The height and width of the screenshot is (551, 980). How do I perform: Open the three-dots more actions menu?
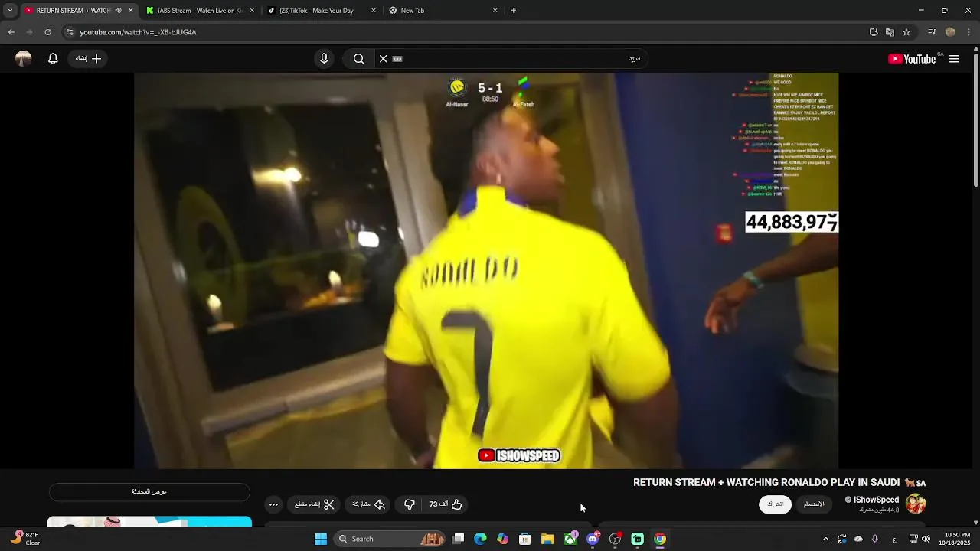coord(273,504)
